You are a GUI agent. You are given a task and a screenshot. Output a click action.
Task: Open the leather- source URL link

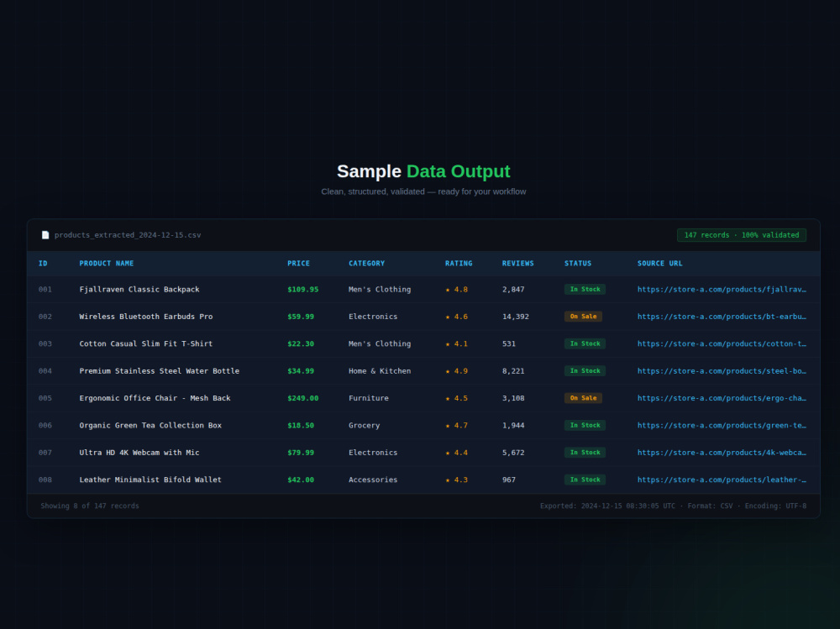pyautogui.click(x=722, y=480)
